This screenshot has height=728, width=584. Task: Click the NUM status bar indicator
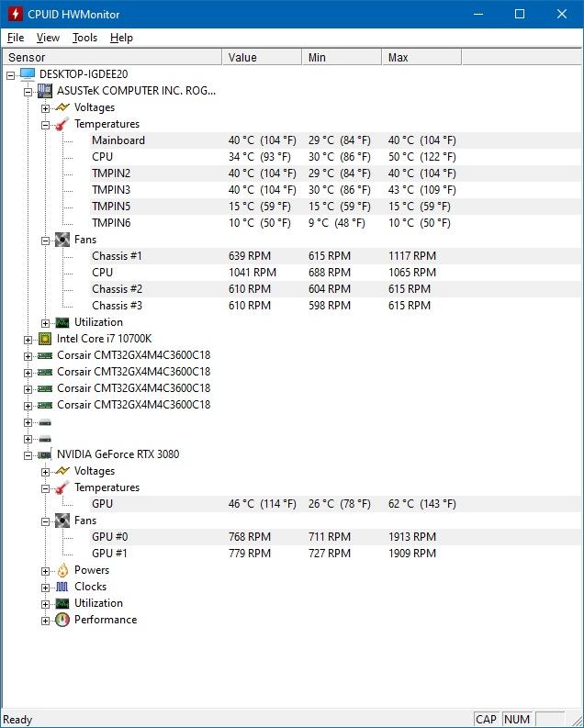point(517,719)
